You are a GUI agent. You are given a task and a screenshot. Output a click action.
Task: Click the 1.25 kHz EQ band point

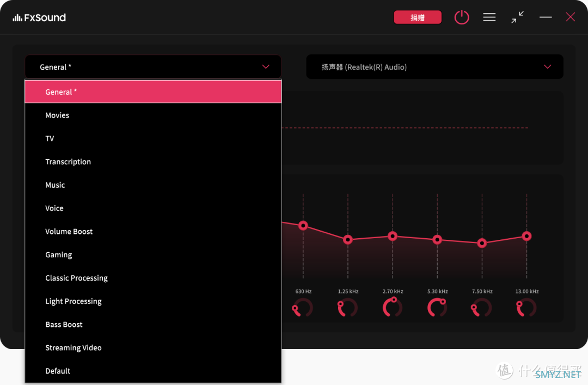[x=347, y=239]
